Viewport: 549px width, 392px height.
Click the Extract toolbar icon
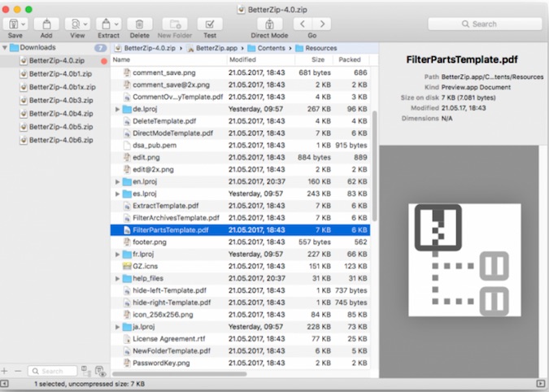click(x=108, y=24)
